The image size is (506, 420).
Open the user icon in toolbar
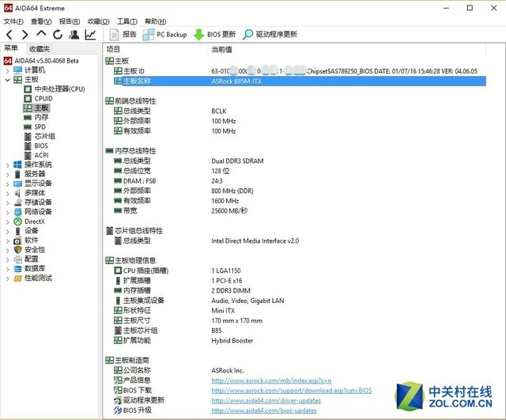coord(74,35)
